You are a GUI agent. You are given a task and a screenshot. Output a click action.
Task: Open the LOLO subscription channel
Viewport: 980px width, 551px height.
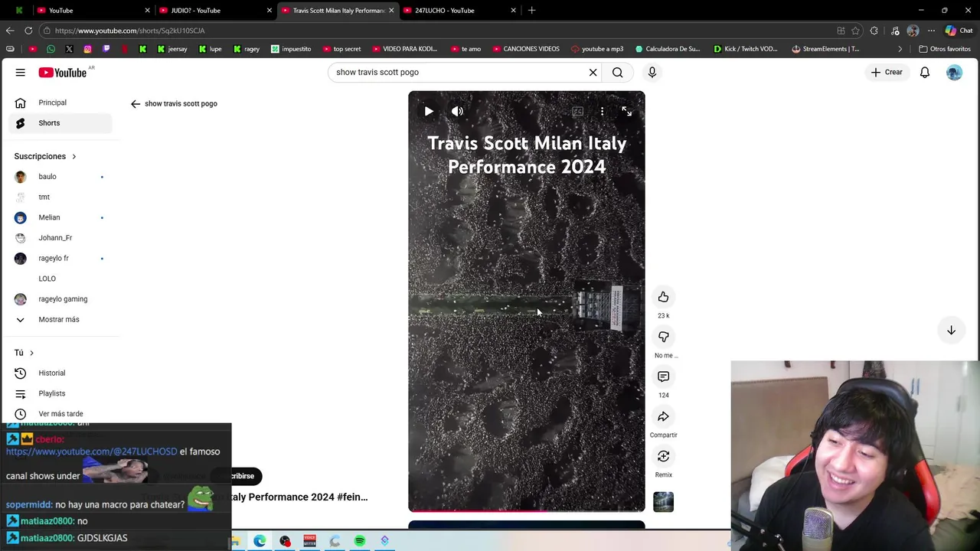tap(60, 279)
